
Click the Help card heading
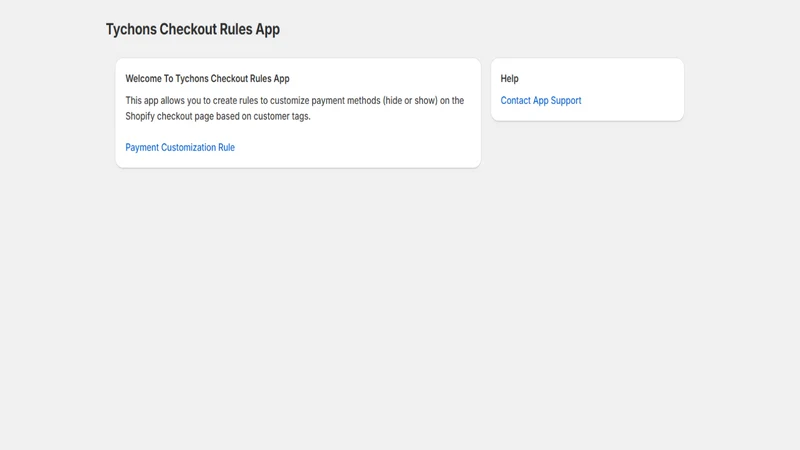point(509,79)
